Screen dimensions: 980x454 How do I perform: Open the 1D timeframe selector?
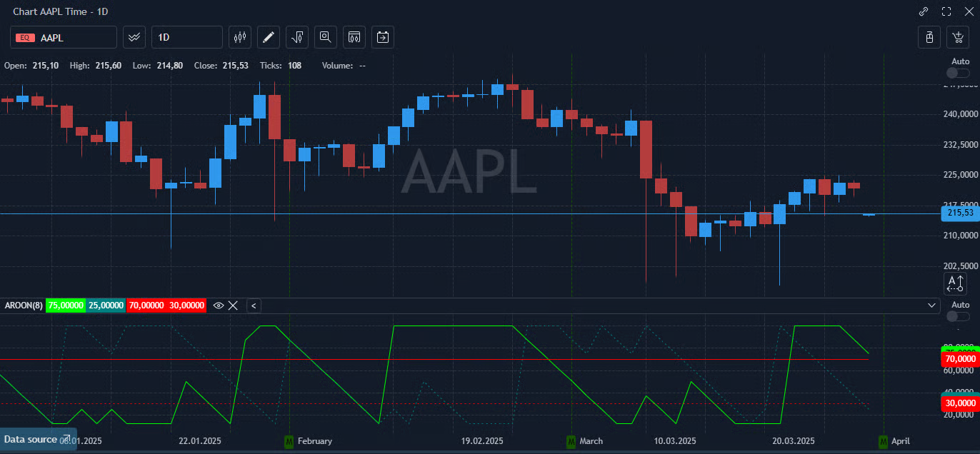tap(187, 37)
